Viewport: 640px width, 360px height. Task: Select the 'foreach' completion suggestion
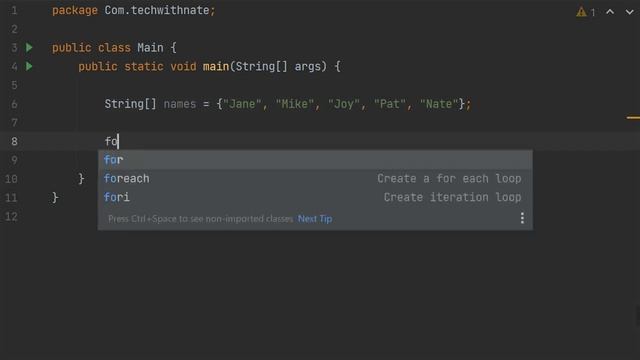pos(315,178)
